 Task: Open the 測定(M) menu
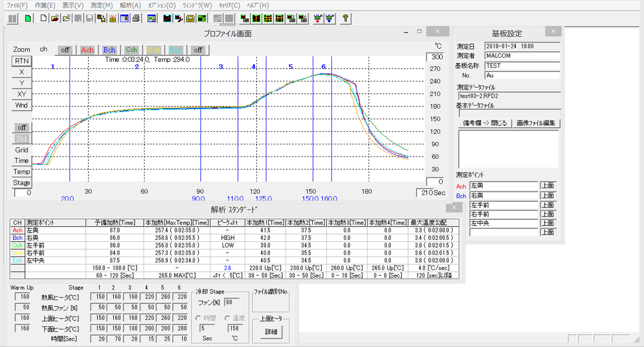click(x=101, y=5)
